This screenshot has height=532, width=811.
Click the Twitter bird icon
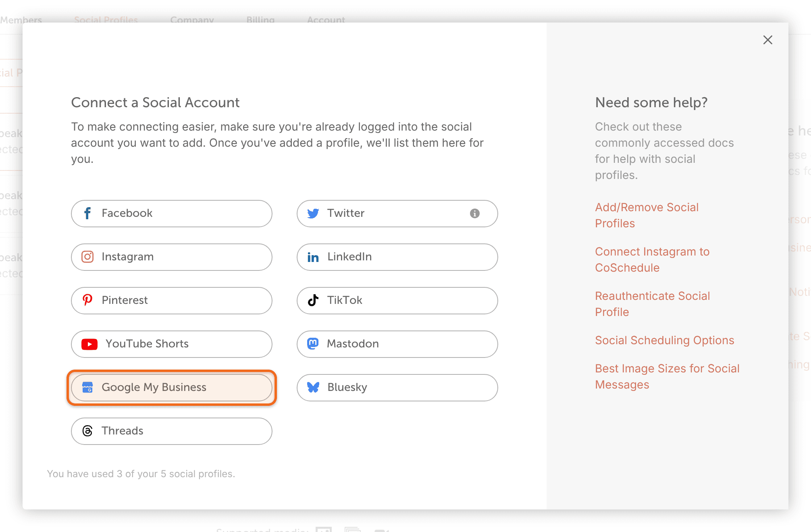[x=313, y=213]
